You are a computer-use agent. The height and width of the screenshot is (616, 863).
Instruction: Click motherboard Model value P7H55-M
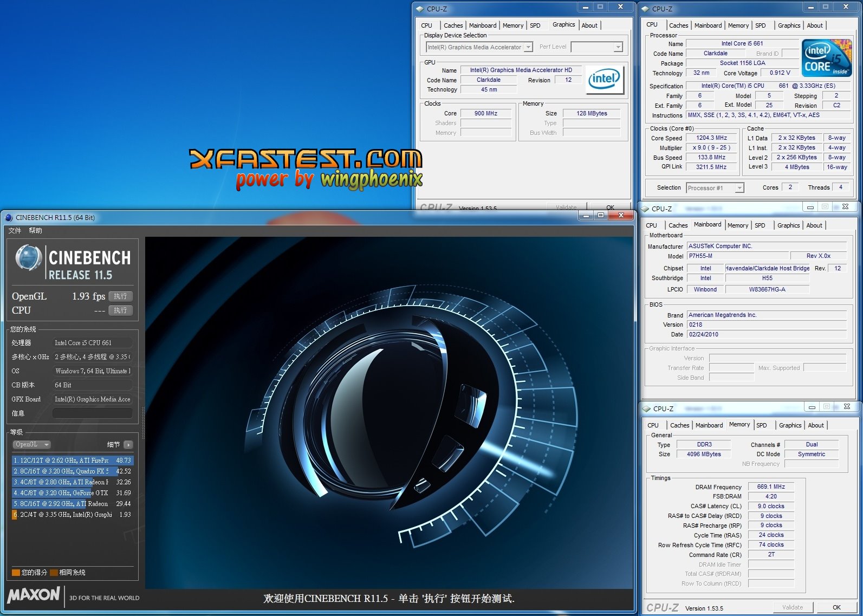click(x=738, y=256)
